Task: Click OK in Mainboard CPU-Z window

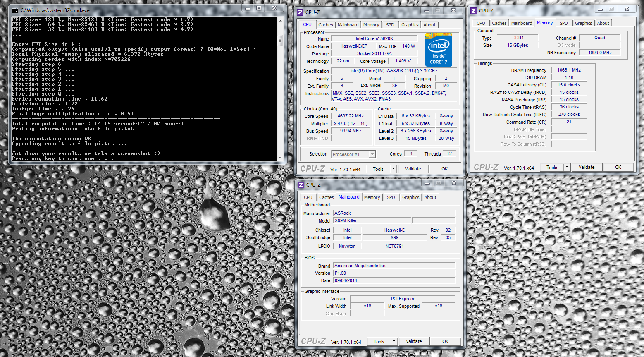Action: click(x=445, y=341)
